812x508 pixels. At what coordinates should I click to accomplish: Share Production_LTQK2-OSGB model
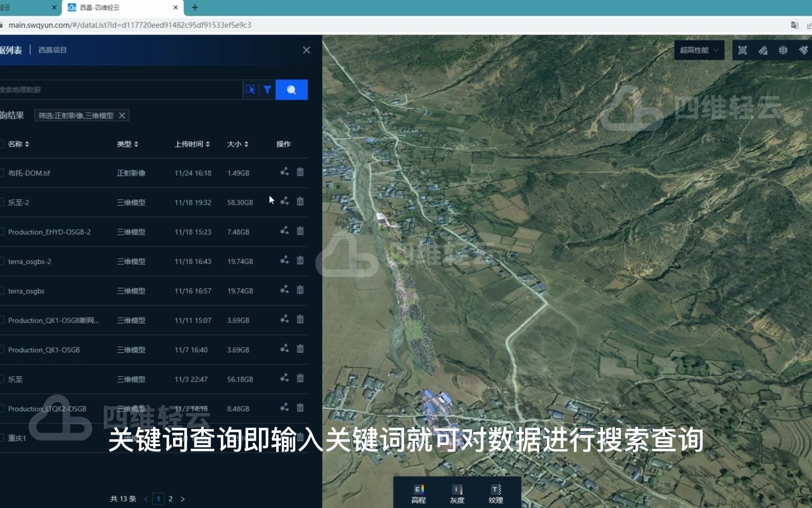tap(284, 408)
